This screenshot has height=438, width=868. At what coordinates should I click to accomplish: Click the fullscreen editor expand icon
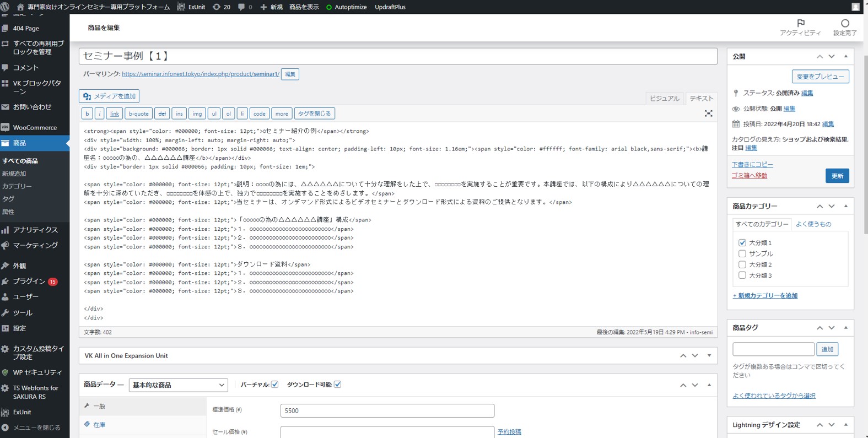(708, 113)
